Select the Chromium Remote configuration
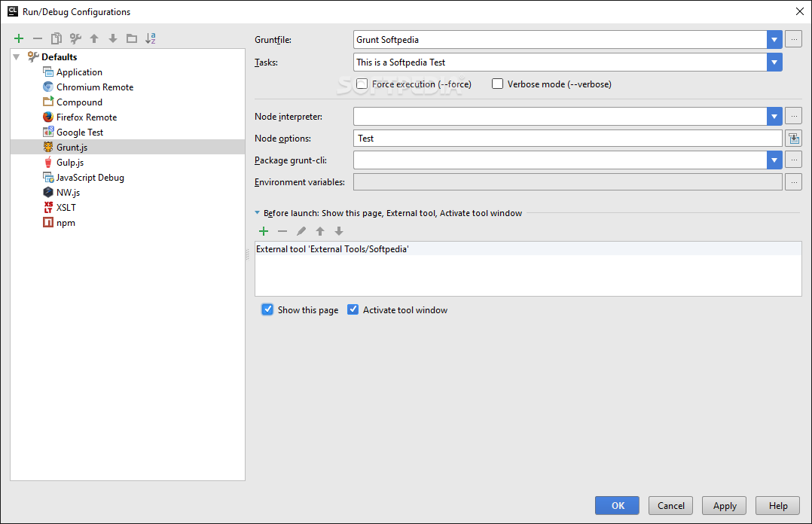 click(95, 87)
